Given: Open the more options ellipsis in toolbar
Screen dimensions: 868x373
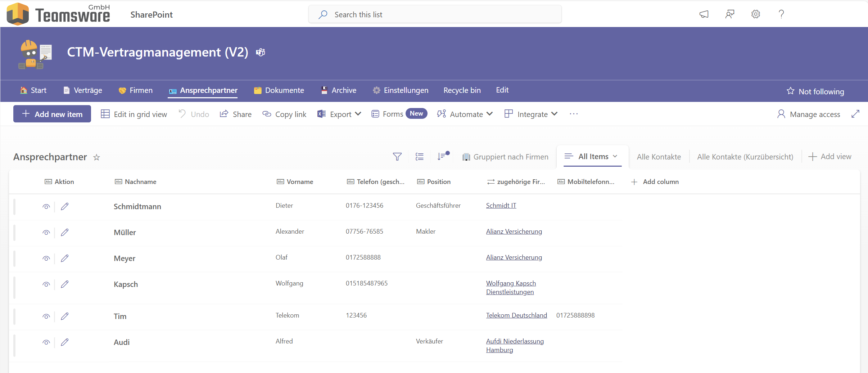Looking at the screenshot, I should tap(574, 114).
